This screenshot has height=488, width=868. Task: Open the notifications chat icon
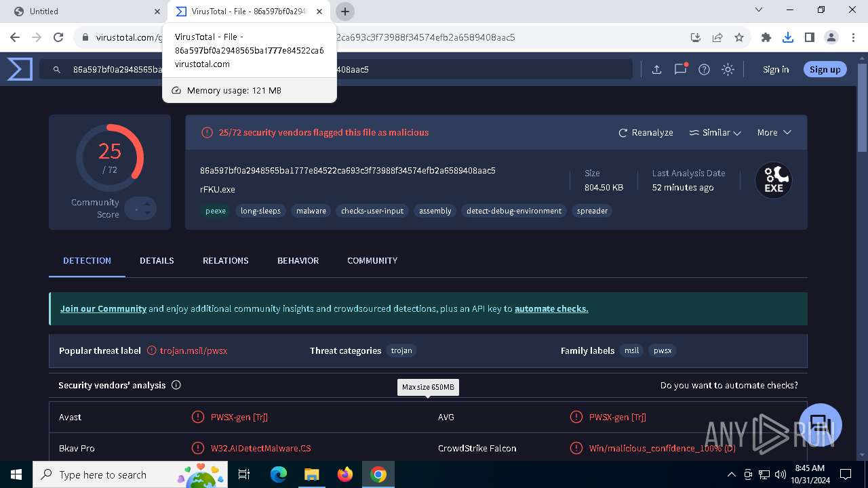[x=680, y=69]
